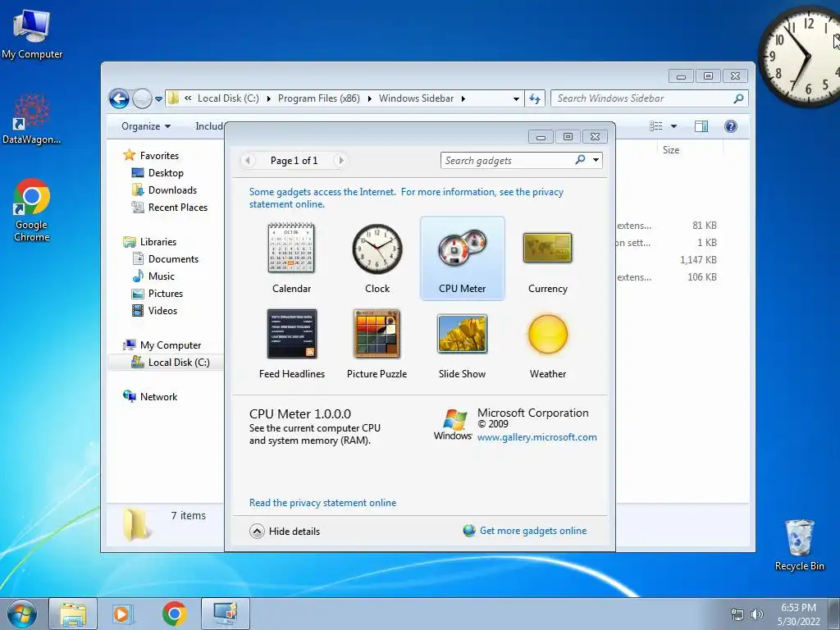Go to next gadget page

click(340, 160)
